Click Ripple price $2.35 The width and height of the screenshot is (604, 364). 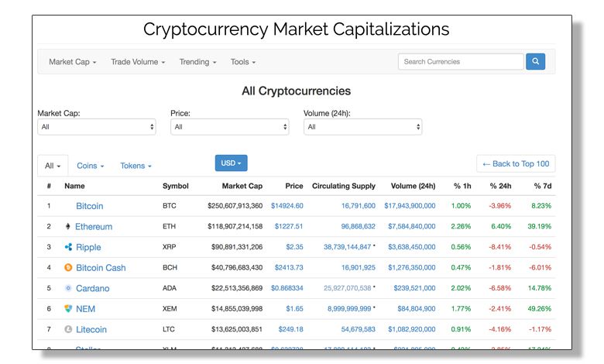294,247
